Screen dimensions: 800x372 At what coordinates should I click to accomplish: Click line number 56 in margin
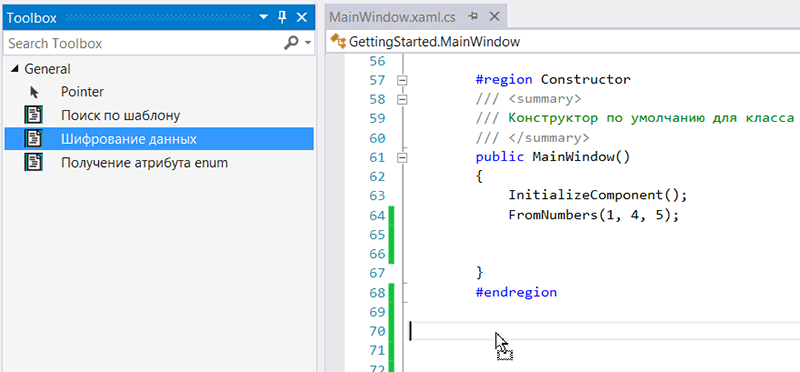point(377,61)
